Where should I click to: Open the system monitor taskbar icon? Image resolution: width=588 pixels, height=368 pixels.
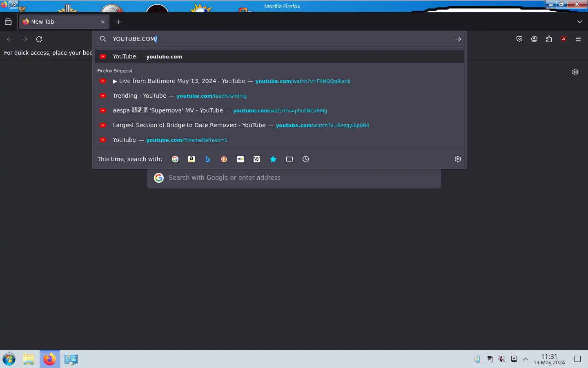click(71, 359)
